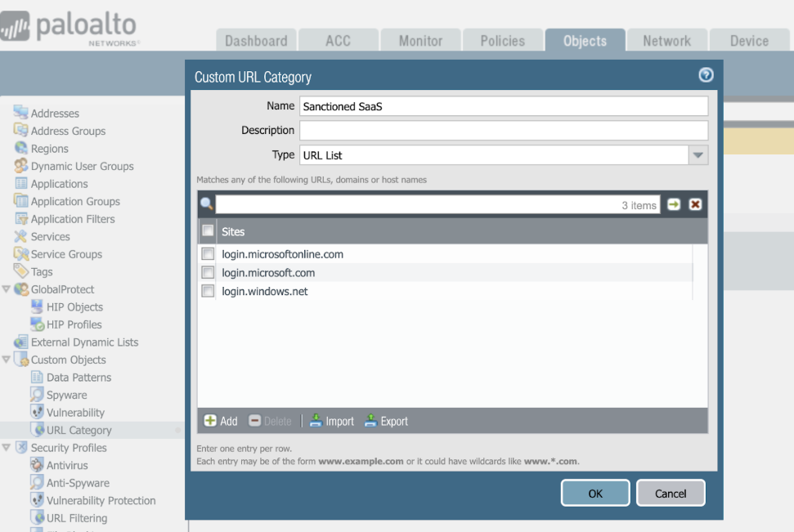This screenshot has width=794, height=532.
Task: Clear filter with the red X icon
Action: coord(695,204)
